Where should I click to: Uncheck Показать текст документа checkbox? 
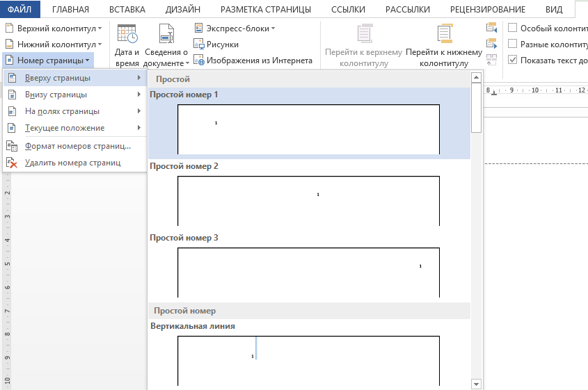pyautogui.click(x=513, y=60)
